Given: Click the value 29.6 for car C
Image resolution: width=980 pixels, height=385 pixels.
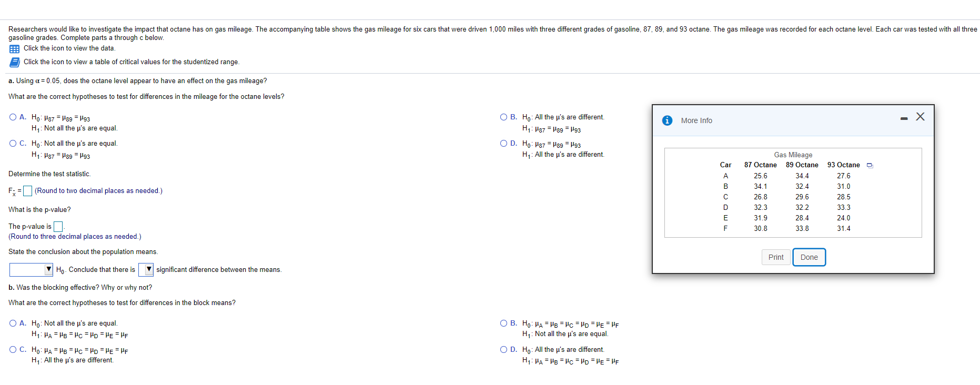Looking at the screenshot, I should 802,197.
